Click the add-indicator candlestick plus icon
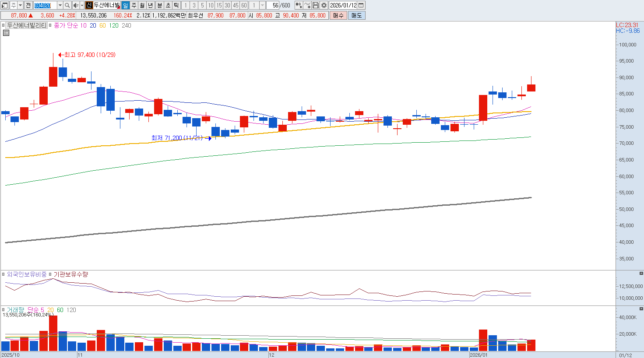This screenshot has height=358, width=644. pos(299,5)
